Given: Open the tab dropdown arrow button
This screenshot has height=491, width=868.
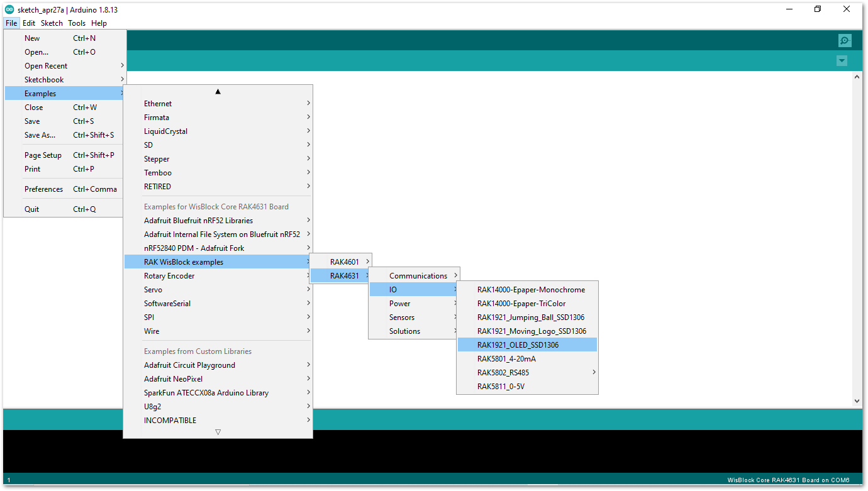Looking at the screenshot, I should pos(842,60).
